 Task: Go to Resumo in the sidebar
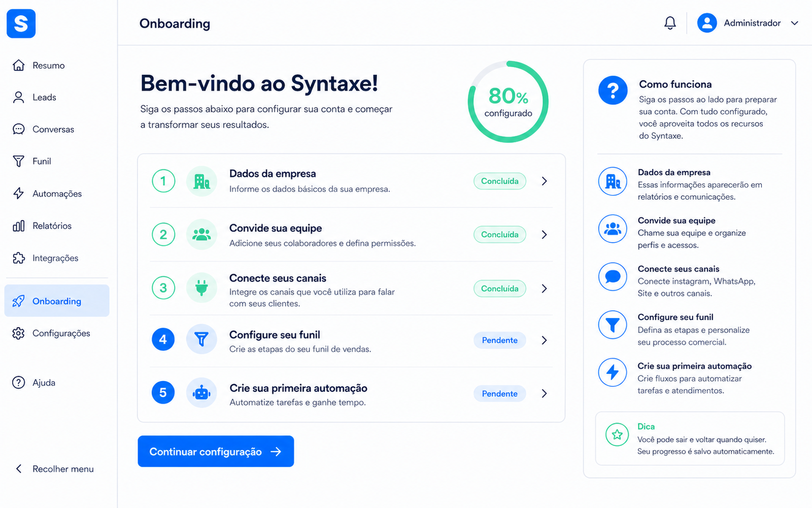point(57,66)
